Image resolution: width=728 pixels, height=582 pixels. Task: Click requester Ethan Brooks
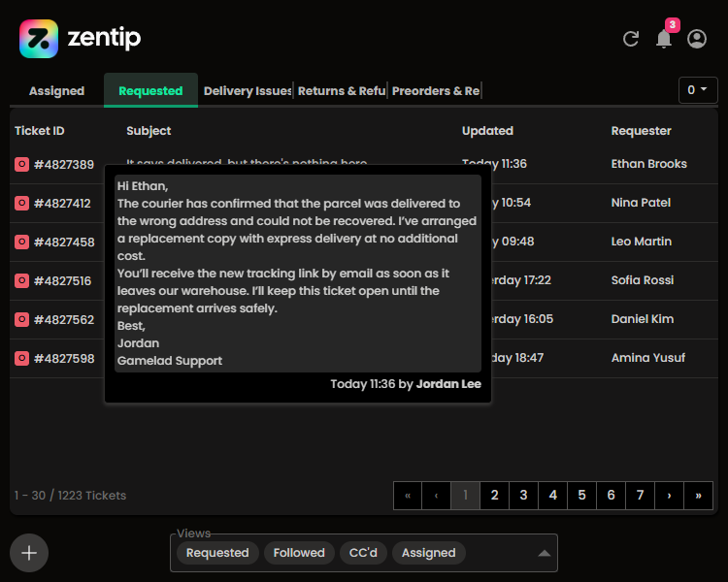pos(649,164)
